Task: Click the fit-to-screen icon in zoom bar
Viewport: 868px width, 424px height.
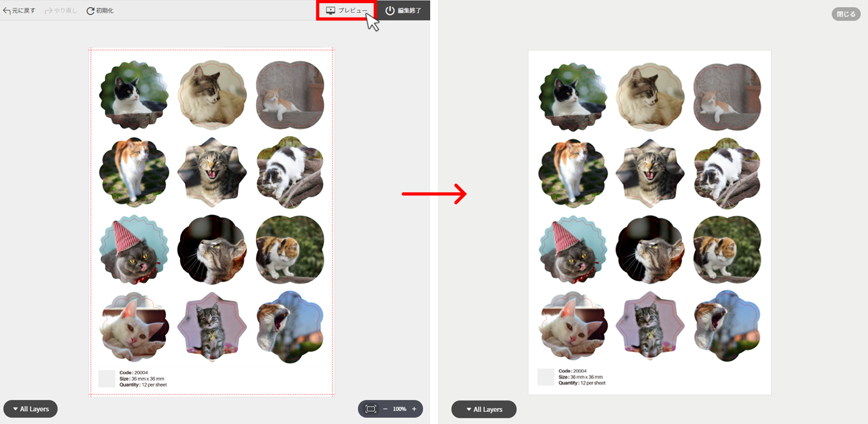Action: point(371,409)
